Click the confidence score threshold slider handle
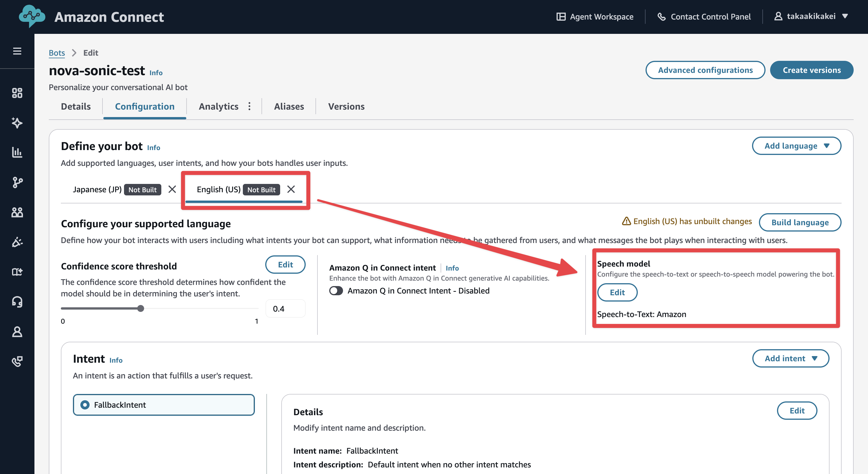 [x=141, y=308]
